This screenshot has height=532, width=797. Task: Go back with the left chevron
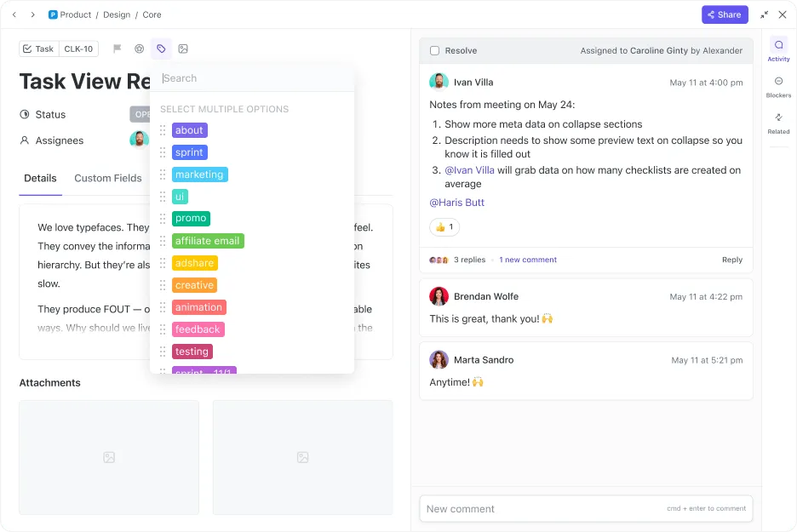tap(14, 14)
